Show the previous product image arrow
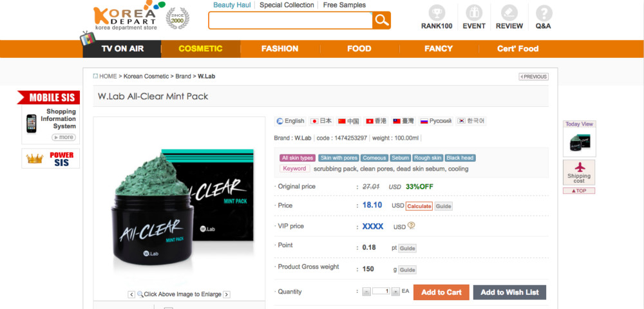644x309 pixels. click(131, 294)
